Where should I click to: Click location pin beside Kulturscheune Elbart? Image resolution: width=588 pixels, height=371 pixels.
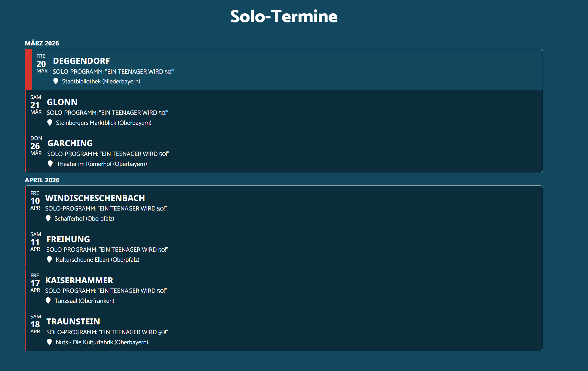[x=49, y=259]
